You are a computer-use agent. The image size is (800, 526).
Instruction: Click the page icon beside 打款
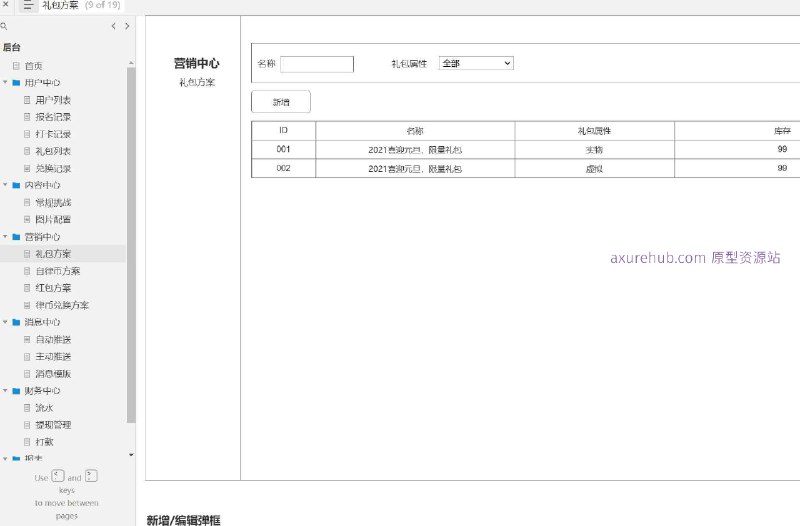tap(27, 442)
